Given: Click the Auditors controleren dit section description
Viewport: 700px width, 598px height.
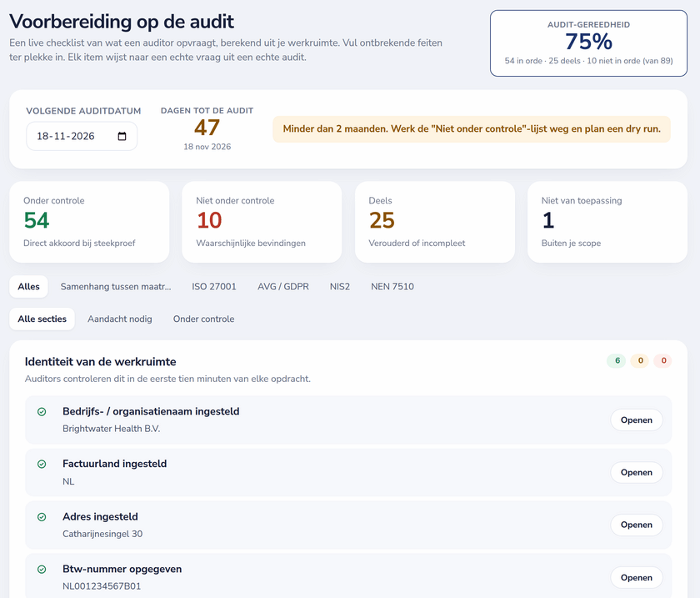Looking at the screenshot, I should [x=167, y=379].
